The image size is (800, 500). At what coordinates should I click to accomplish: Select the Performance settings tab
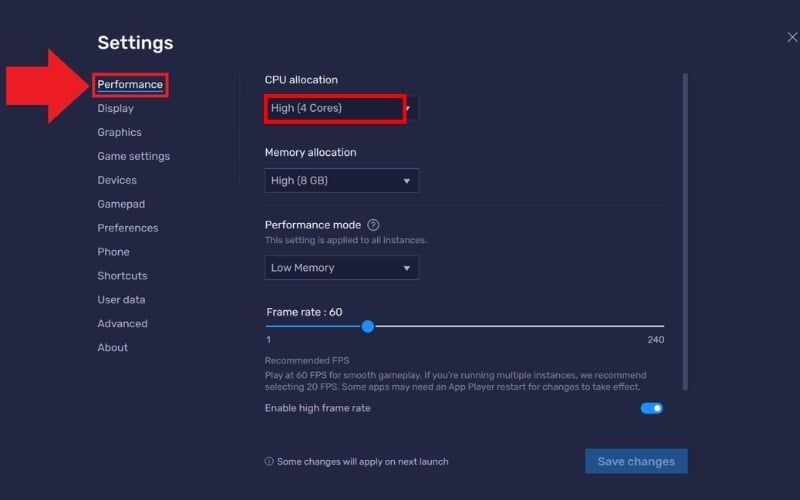click(x=130, y=85)
